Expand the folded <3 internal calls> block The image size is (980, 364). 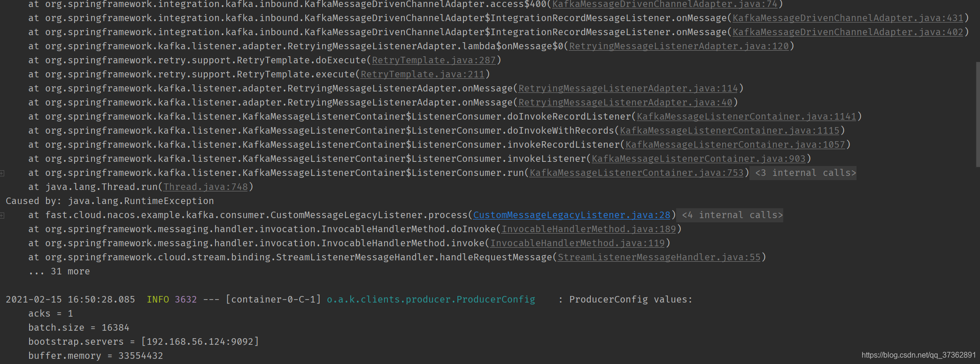[x=803, y=173]
